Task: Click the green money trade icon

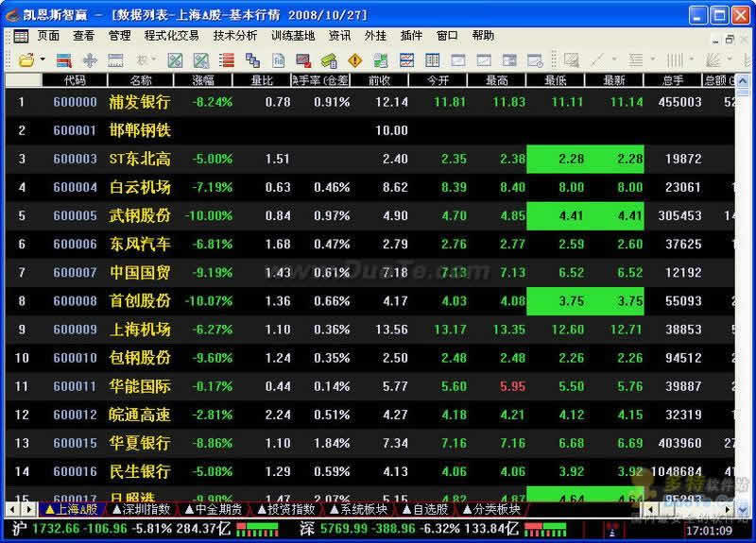Action: click(329, 60)
